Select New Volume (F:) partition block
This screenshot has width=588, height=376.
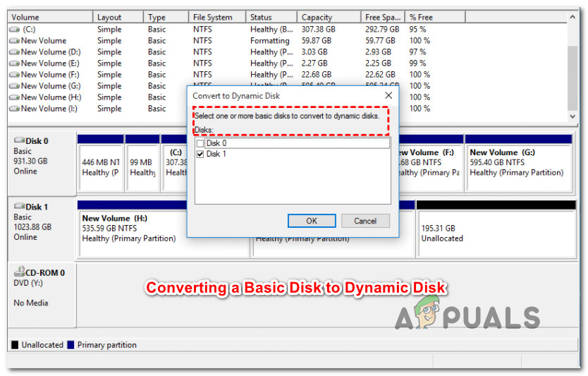tap(431, 163)
